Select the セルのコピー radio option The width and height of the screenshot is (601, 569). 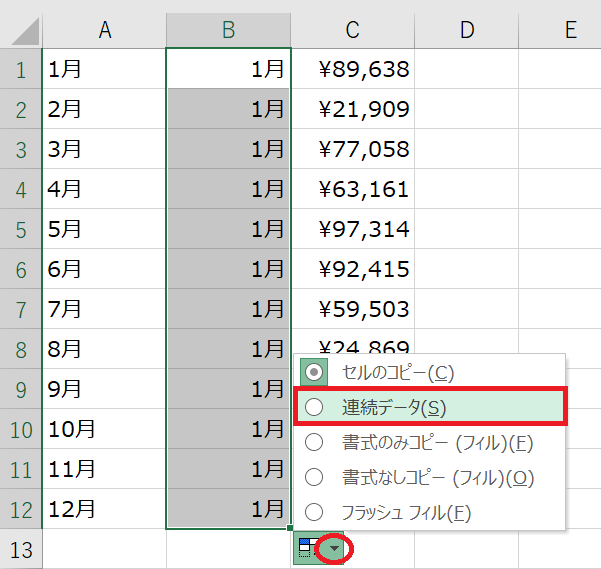tap(314, 373)
